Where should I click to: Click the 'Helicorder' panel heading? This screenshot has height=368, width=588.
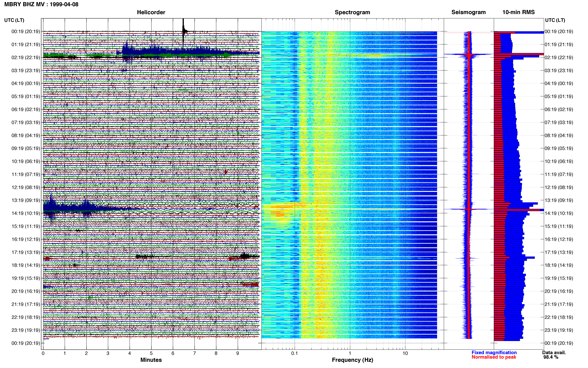click(x=151, y=12)
